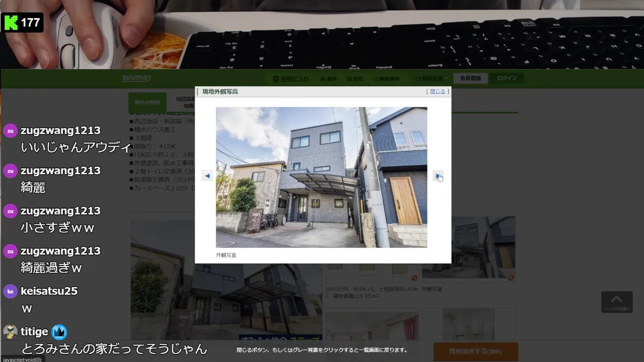This screenshot has width=644, height=362.
Task: Open the saved search conditions header item
Action: click(386, 79)
